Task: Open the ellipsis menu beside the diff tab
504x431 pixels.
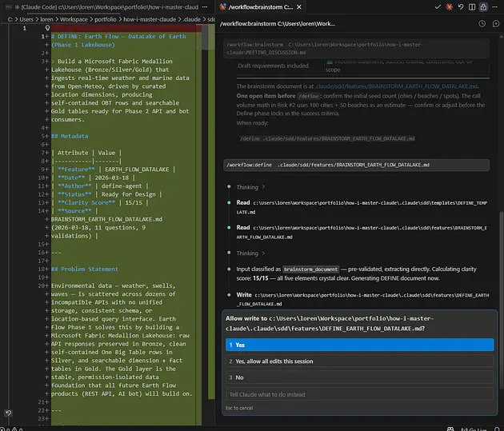Action: coord(205,6)
